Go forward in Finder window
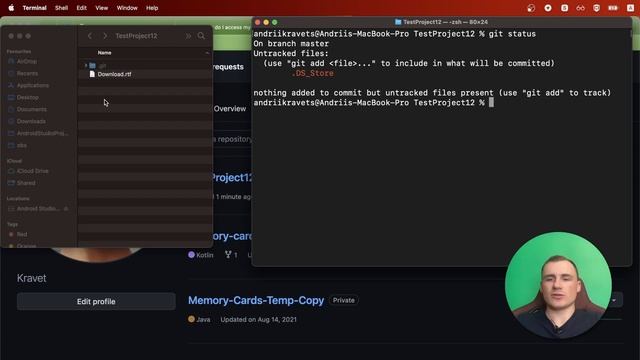Image resolution: width=640 pixels, height=360 pixels. pyautogui.click(x=105, y=36)
